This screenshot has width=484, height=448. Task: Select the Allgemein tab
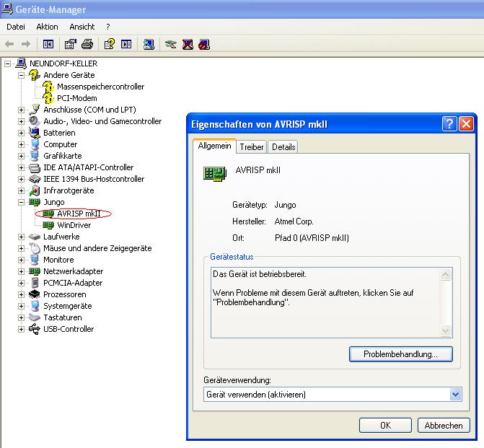click(214, 146)
